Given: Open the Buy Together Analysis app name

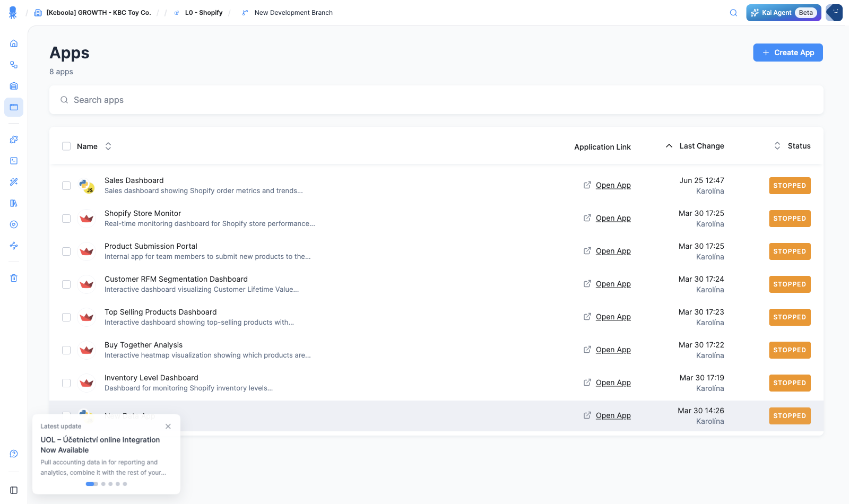Looking at the screenshot, I should point(143,345).
